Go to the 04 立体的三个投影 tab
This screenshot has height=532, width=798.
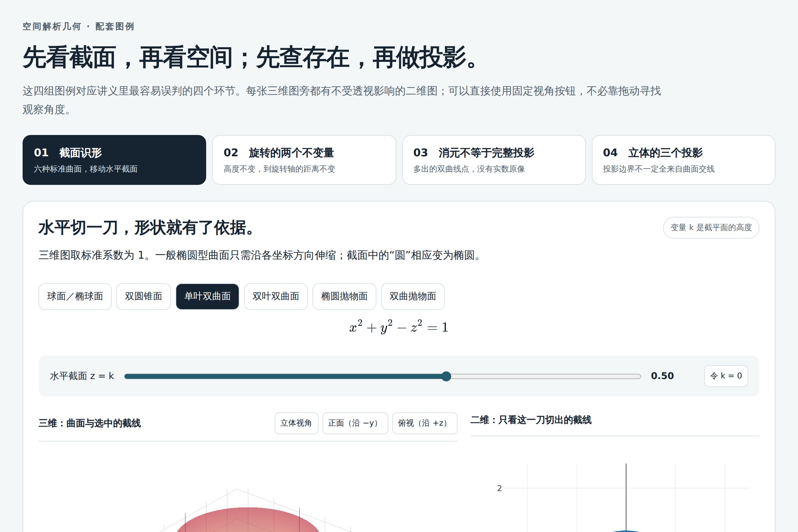coord(683,160)
